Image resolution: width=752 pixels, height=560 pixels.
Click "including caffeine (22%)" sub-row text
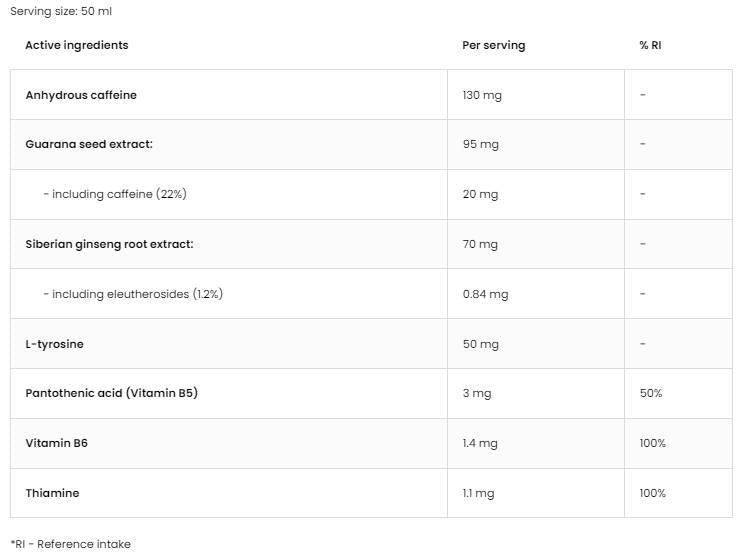point(115,194)
